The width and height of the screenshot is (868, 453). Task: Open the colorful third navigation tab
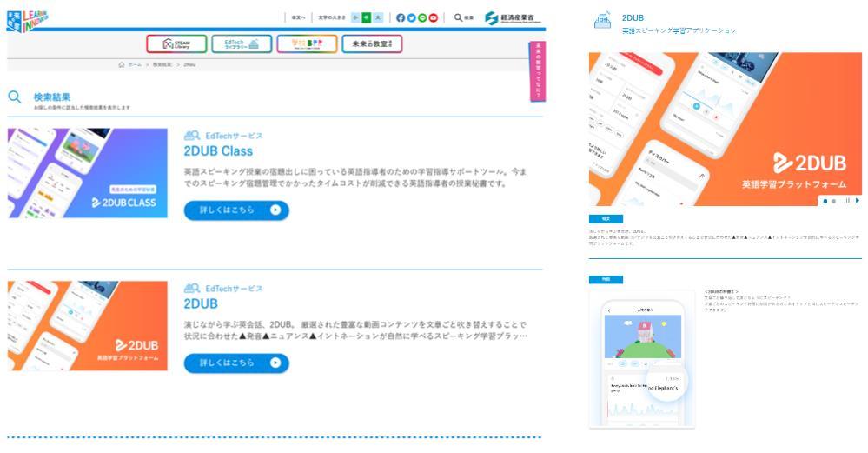point(308,43)
